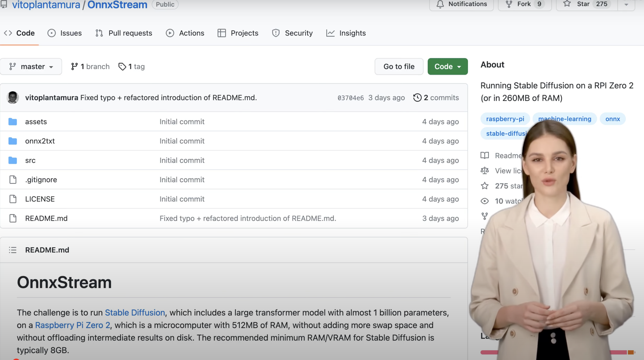The image size is (644, 360).
Task: Open the Pull requests tab
Action: point(124,33)
